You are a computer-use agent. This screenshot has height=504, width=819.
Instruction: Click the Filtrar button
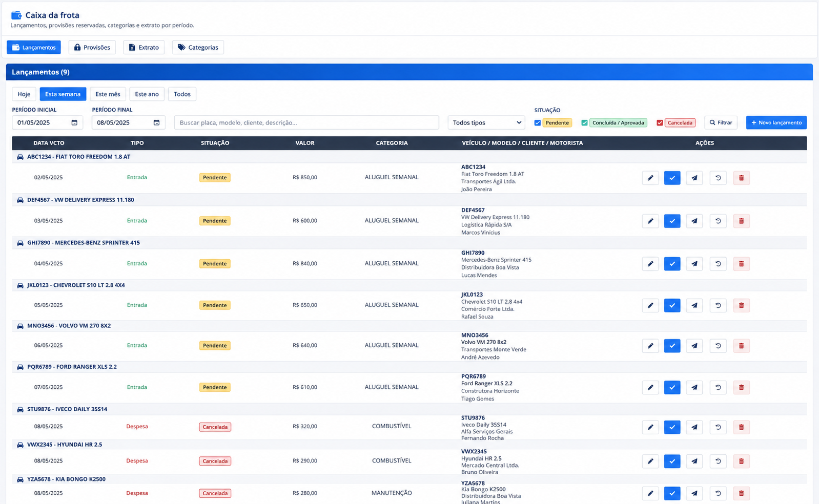(721, 122)
